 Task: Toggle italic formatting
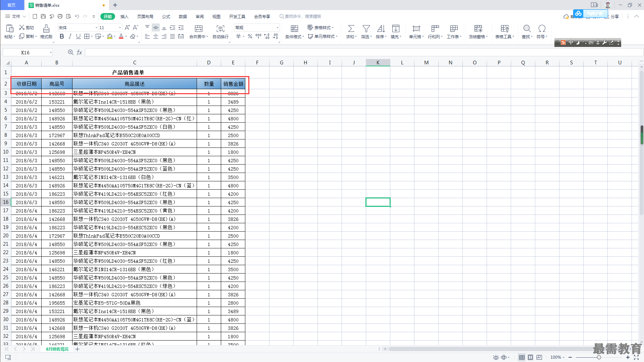pos(70,36)
